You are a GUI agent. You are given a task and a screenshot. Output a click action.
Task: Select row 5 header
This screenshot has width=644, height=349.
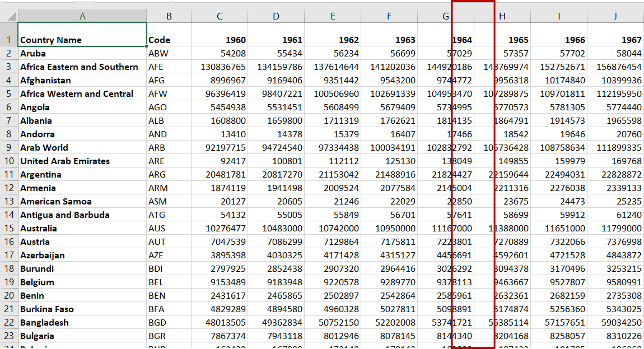coord(9,94)
